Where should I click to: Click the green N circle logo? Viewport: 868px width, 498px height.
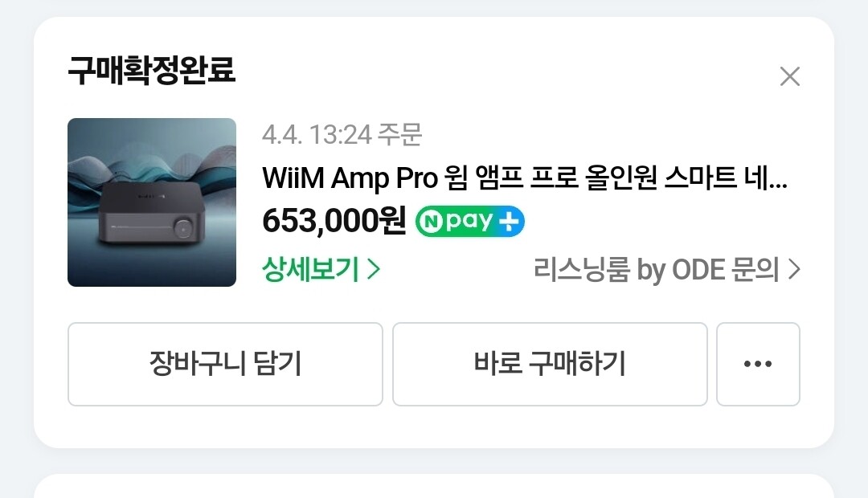pos(431,222)
